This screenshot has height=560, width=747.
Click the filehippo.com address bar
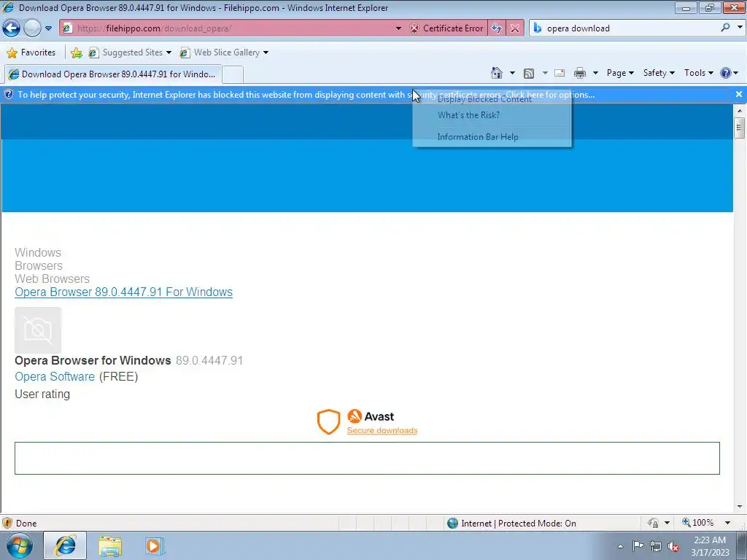coord(227,28)
